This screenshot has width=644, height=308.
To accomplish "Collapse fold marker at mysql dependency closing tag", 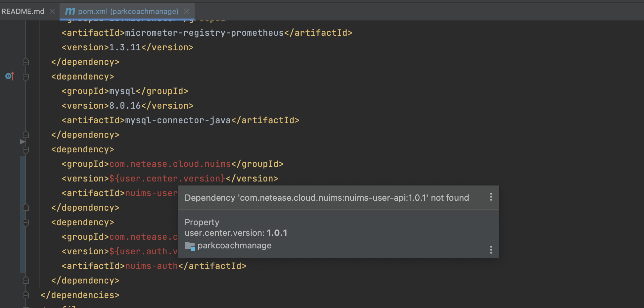I will point(26,135).
